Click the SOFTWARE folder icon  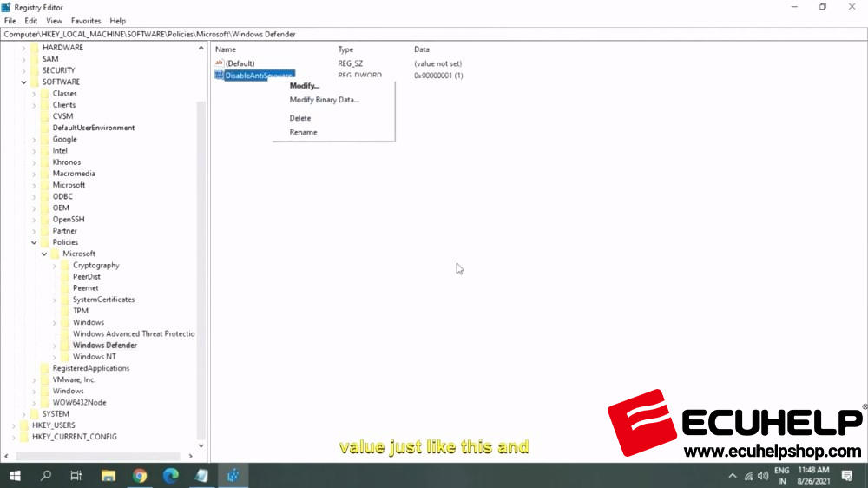click(x=35, y=82)
